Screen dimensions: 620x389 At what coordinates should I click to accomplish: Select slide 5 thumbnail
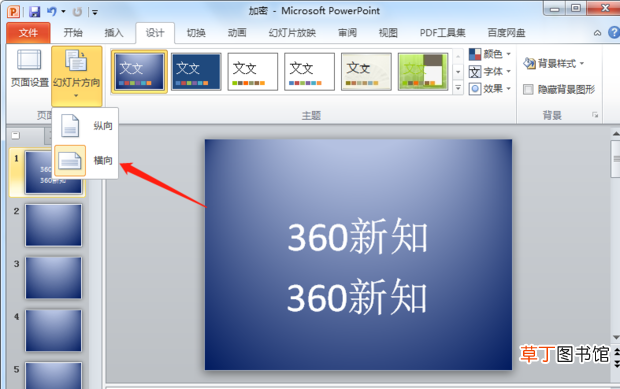coord(53,375)
